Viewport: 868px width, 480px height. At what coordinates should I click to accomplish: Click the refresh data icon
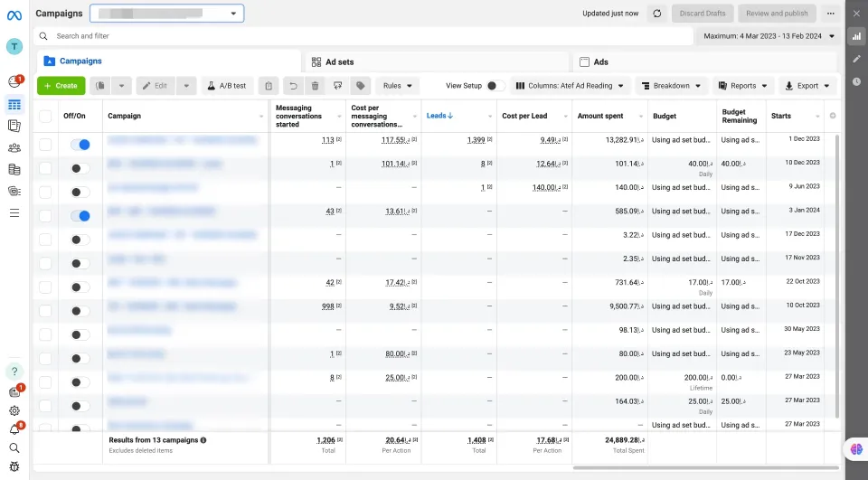(x=657, y=14)
